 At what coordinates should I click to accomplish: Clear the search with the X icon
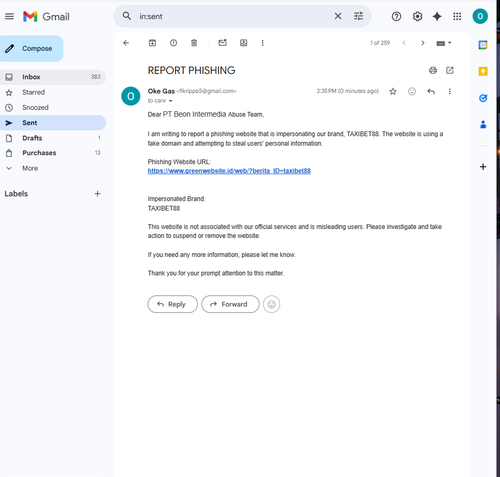[x=338, y=16]
